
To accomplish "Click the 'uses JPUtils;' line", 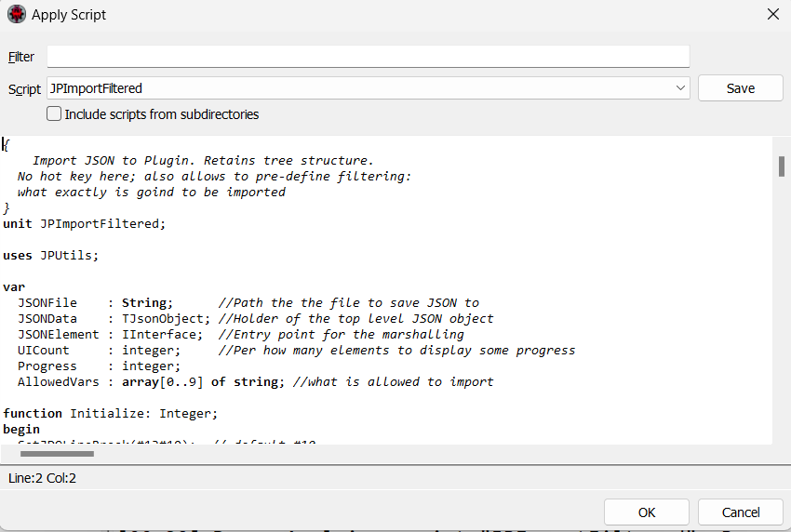I will point(50,256).
